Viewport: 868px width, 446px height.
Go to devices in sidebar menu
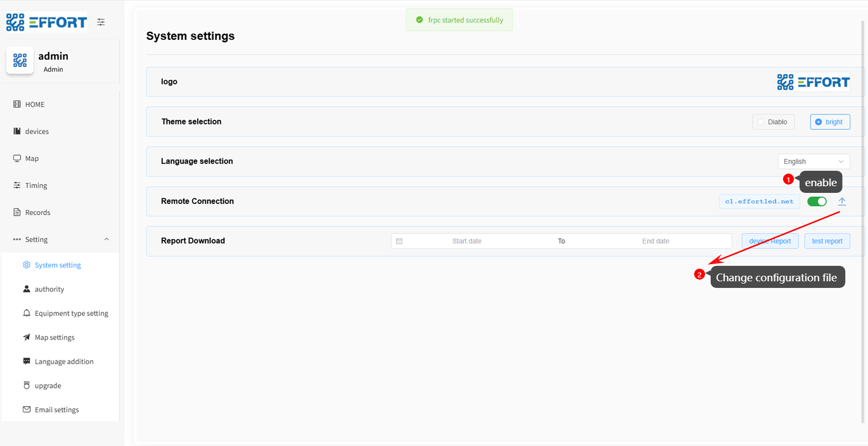pyautogui.click(x=36, y=132)
